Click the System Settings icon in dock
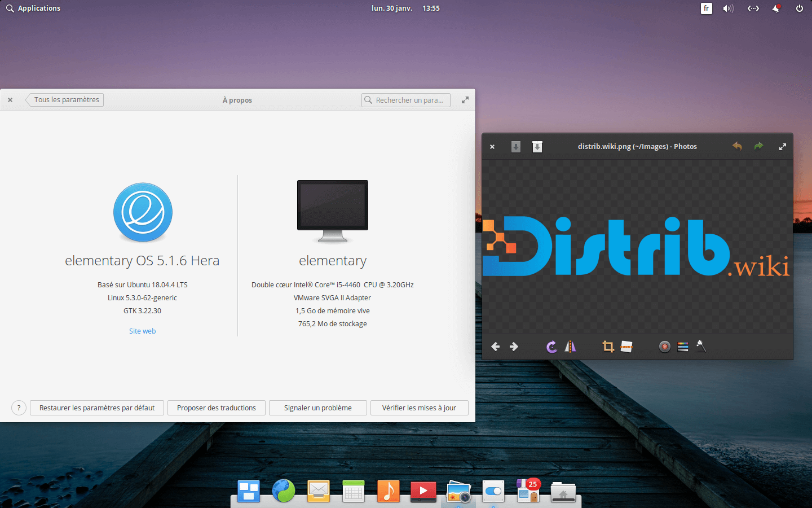Viewport: 812px width, 508px height. [493, 491]
